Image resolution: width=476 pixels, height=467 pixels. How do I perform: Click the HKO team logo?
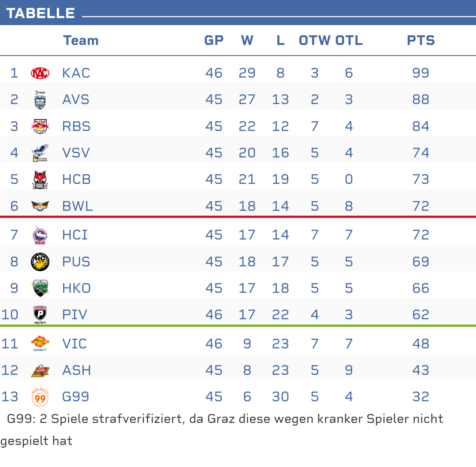pos(40,288)
